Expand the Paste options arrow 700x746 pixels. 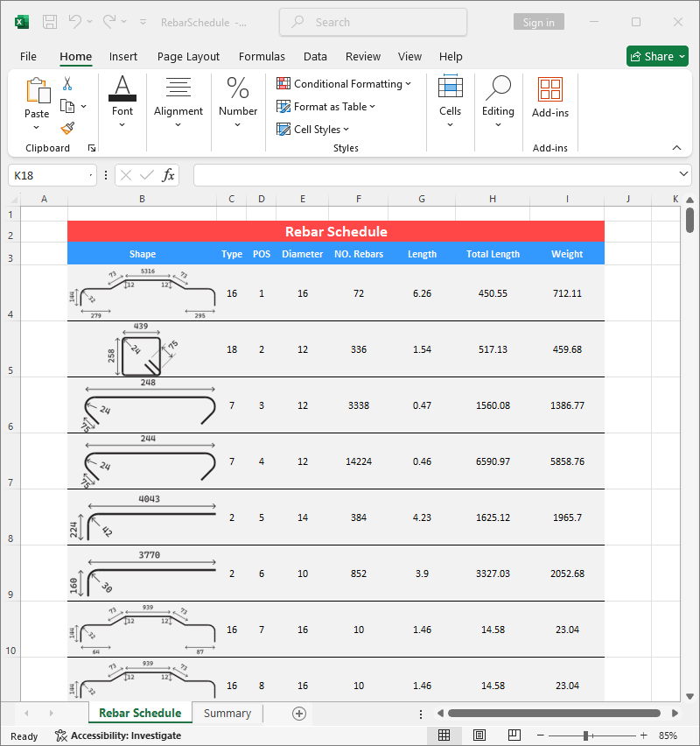37,128
